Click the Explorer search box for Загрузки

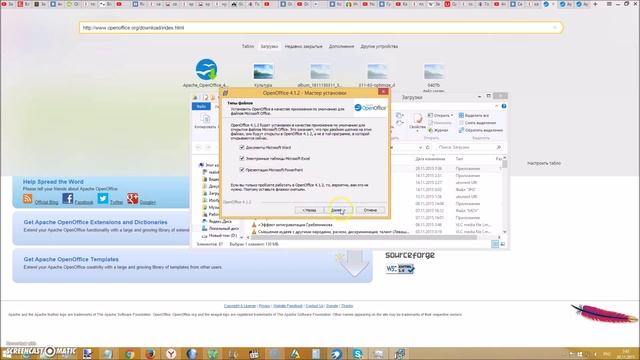(x=469, y=147)
